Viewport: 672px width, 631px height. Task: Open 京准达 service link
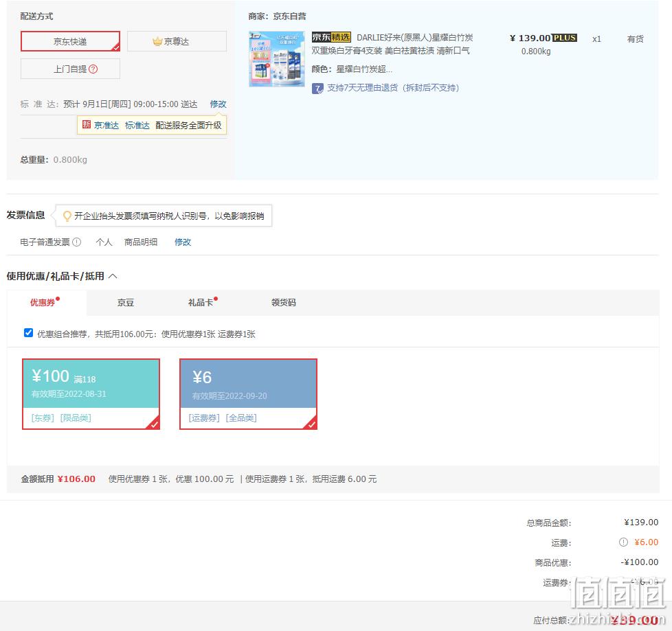coord(107,125)
